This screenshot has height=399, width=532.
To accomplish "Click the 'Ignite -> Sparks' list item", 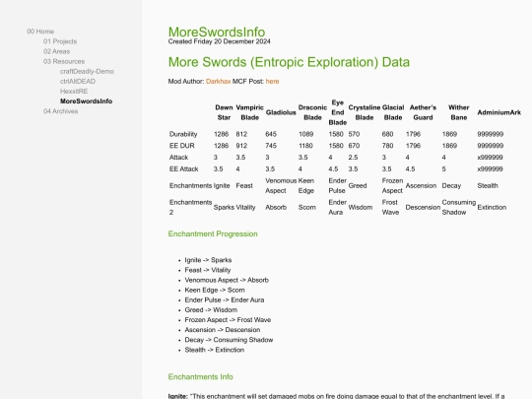I will point(208,260).
